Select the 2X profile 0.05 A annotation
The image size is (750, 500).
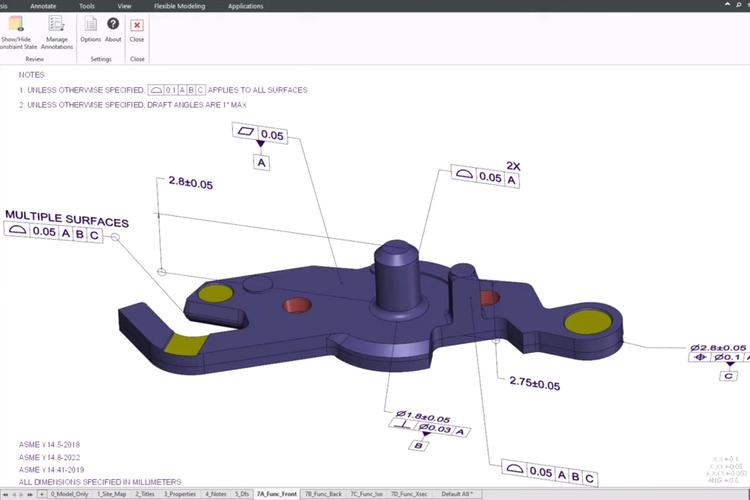[487, 178]
